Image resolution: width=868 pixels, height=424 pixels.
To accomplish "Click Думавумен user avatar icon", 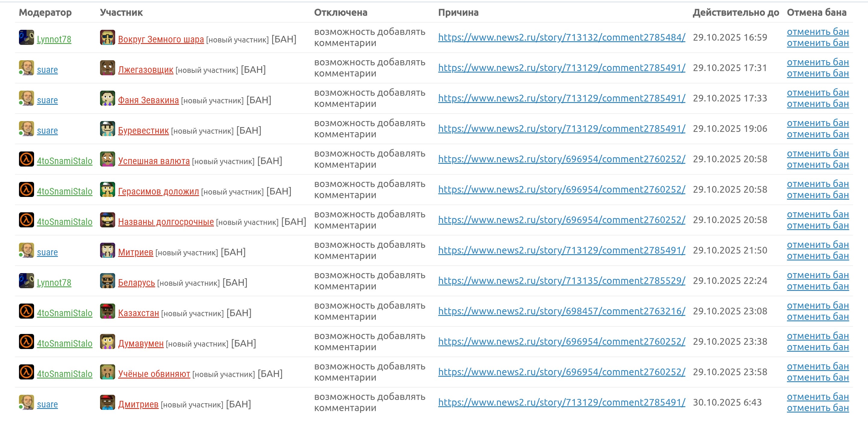I will (x=108, y=342).
